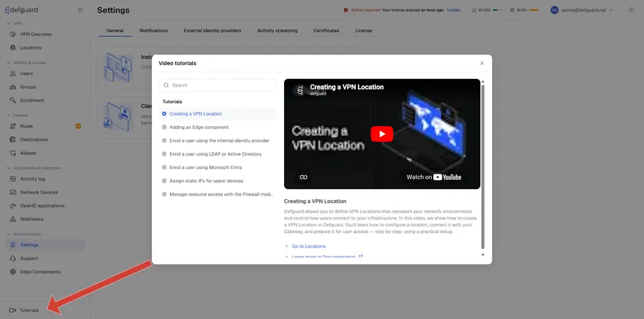Screen dimensions: 644x319
Task: Collapse sidebar with hamburger icon
Action: coord(80,10)
